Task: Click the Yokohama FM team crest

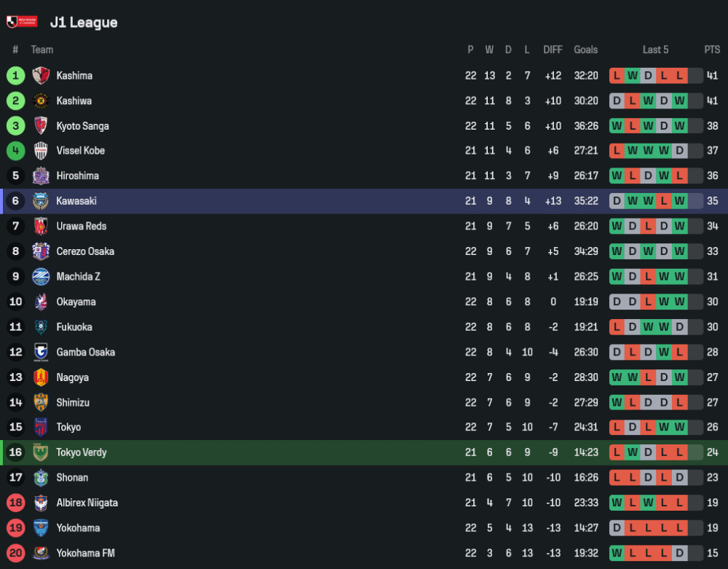Action: [41, 553]
